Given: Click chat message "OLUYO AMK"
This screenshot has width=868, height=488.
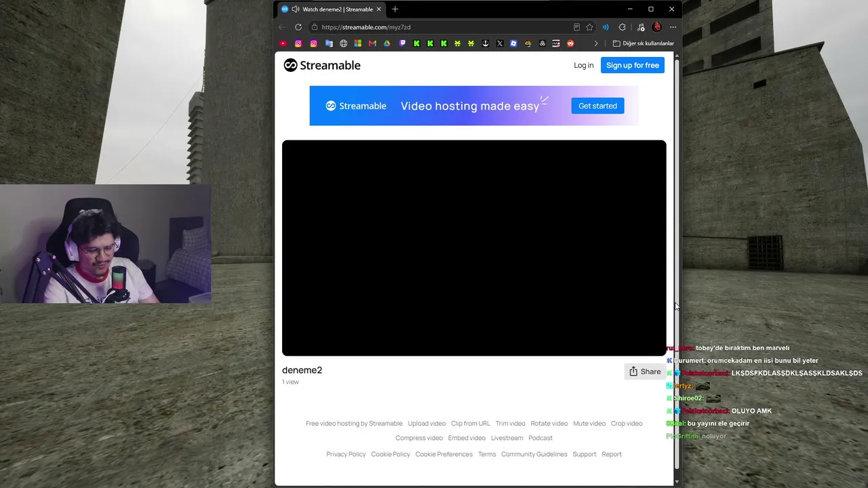Looking at the screenshot, I should (751, 411).
